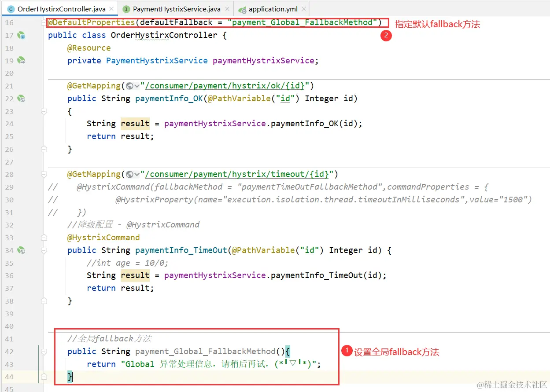Click the commented @HystrixProperty on line 30
550x392 pixels.
click(x=155, y=200)
